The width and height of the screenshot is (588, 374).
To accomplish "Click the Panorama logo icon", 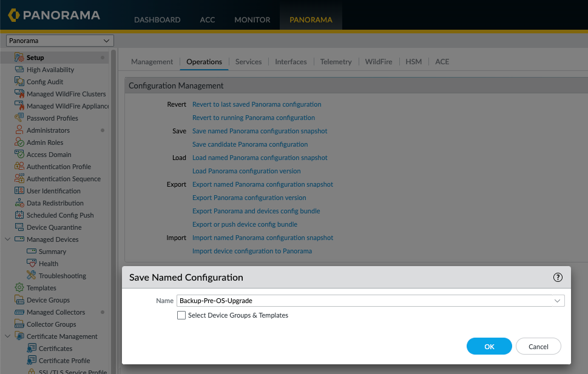I will [x=14, y=15].
